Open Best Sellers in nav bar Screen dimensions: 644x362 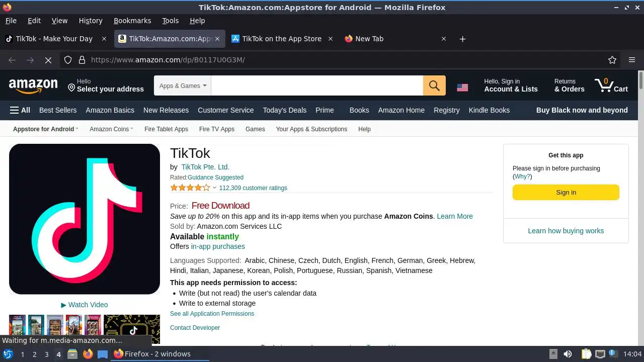pos(58,110)
